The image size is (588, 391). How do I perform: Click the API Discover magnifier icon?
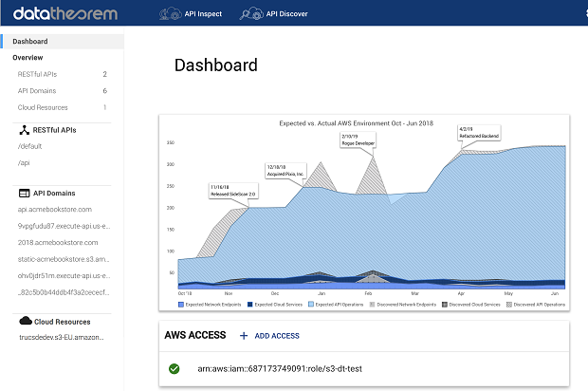point(250,14)
